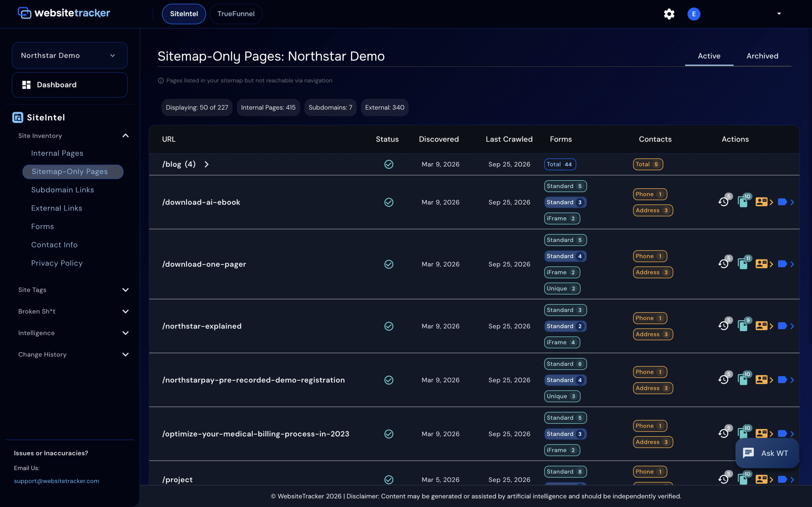812x507 pixels.
Task: Open blue tag icon for /northstar-explained
Action: [782, 326]
